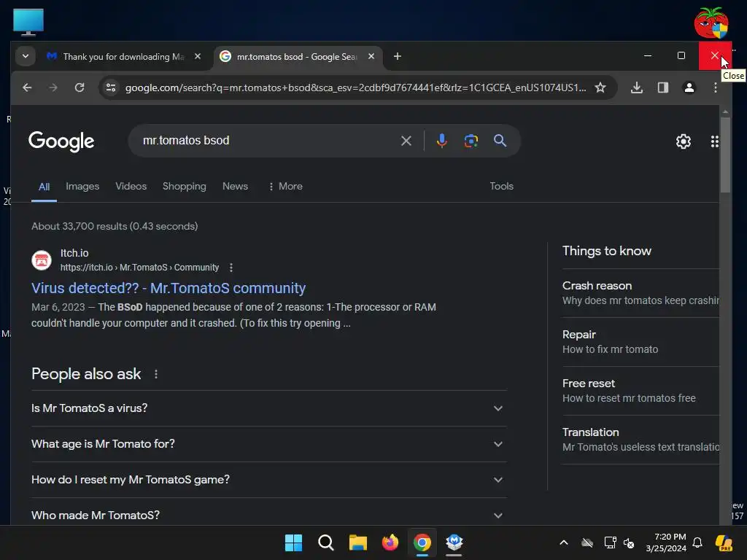Click the Chrome forward arrow button

53,87
